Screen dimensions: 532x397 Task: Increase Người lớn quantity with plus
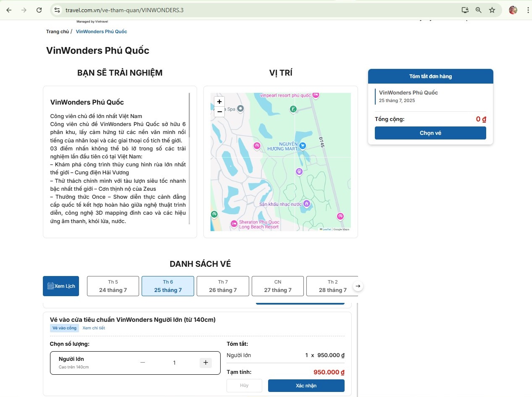(205, 363)
